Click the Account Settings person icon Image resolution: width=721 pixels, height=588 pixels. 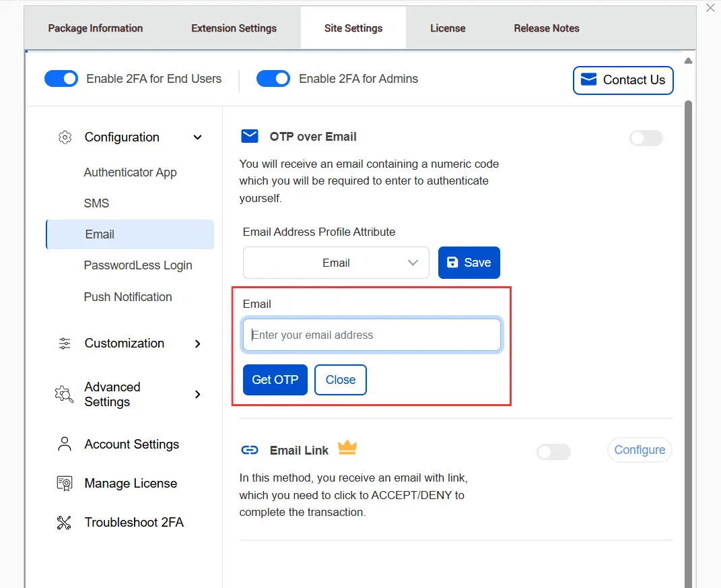tap(65, 444)
